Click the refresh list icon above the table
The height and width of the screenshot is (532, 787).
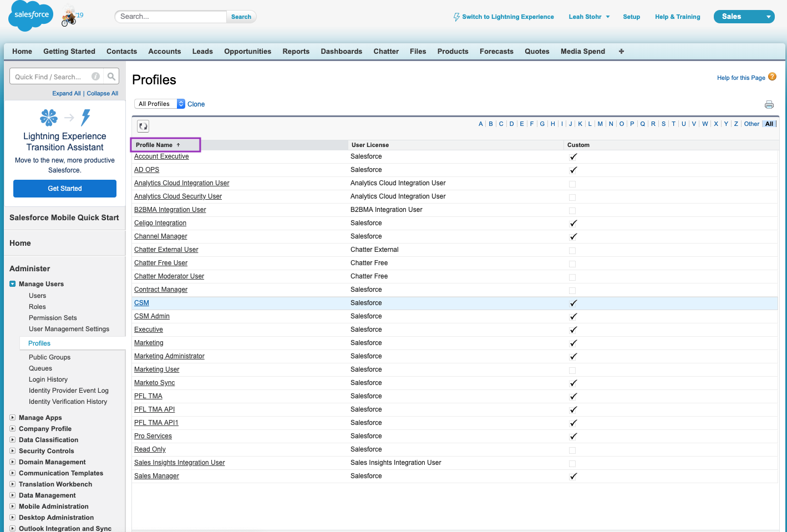point(143,126)
